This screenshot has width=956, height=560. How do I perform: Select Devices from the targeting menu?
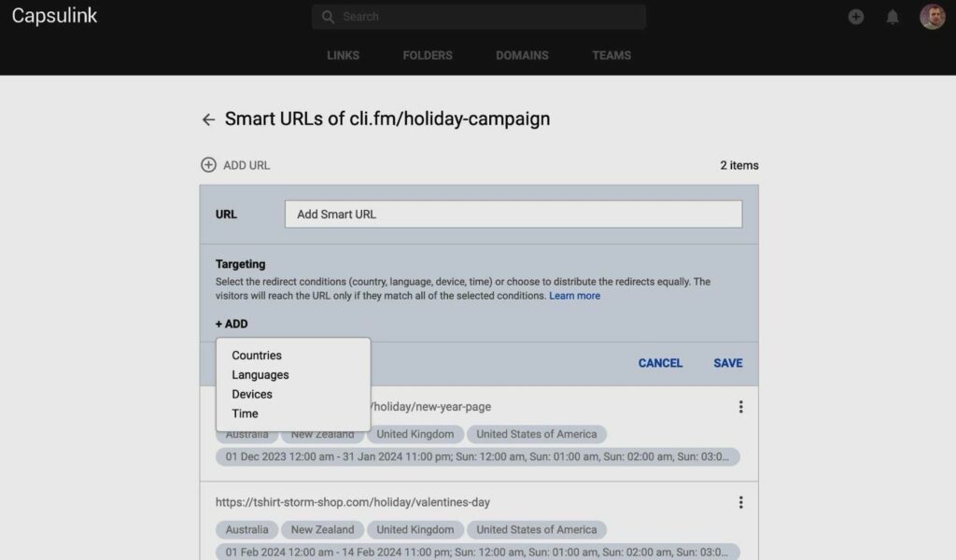point(251,394)
